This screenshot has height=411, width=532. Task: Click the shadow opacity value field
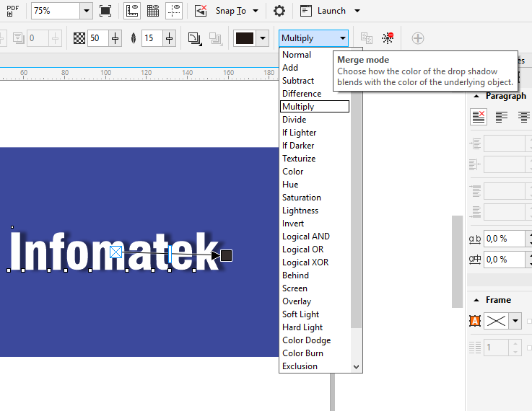[97, 38]
